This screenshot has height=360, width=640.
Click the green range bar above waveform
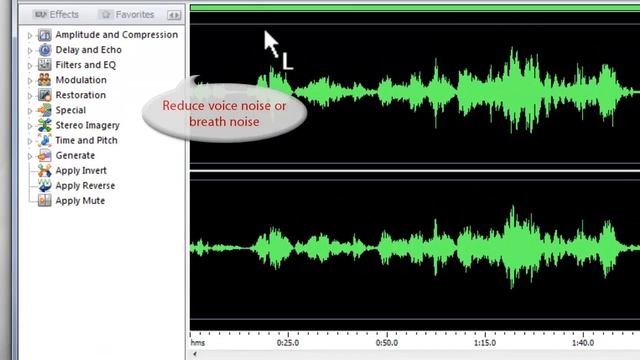click(x=415, y=8)
